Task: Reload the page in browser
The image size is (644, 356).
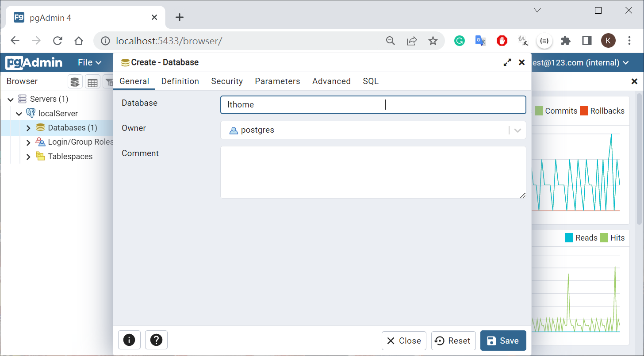Action: click(x=57, y=41)
